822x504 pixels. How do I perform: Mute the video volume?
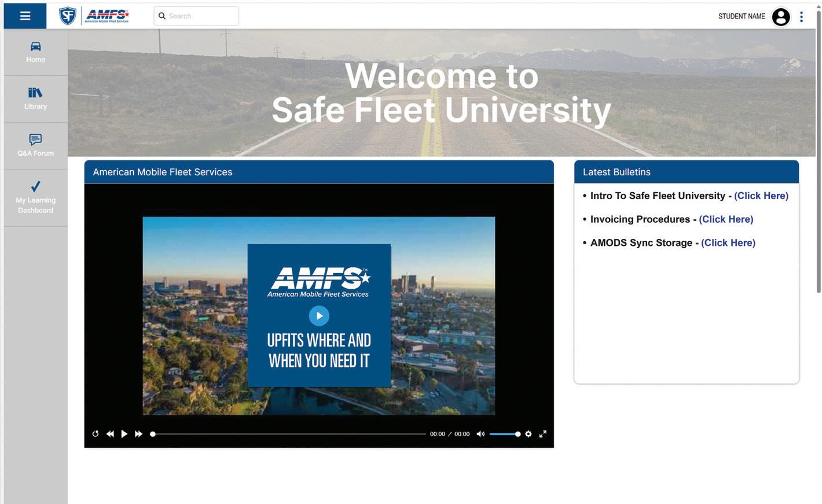click(480, 434)
